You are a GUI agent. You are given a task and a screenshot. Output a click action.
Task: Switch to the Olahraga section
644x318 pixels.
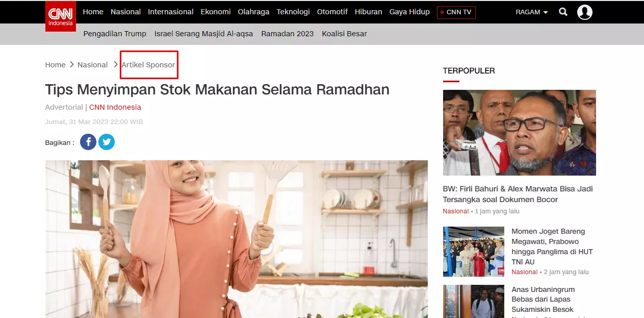(x=253, y=12)
